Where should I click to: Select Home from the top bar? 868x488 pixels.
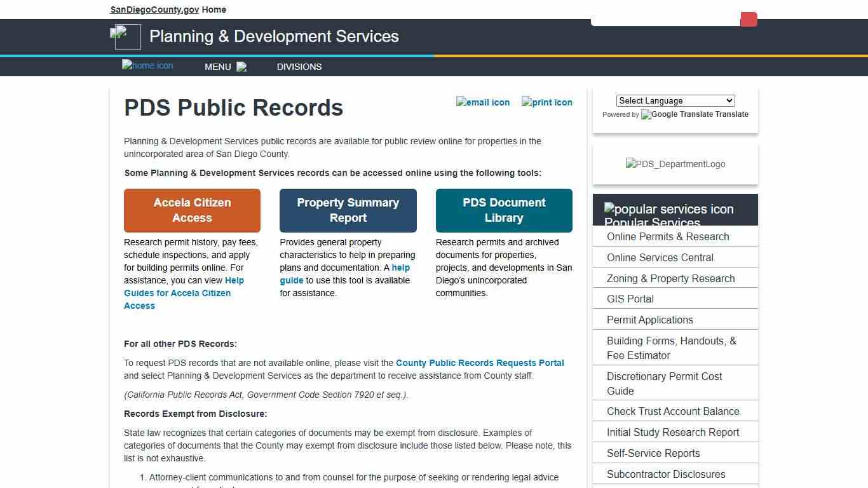click(x=214, y=10)
